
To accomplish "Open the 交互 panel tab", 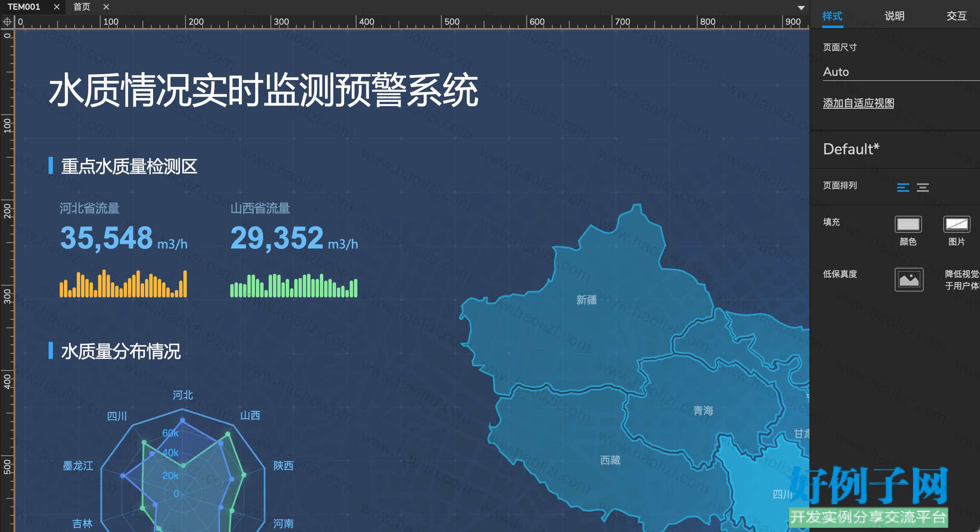I will 957,16.
